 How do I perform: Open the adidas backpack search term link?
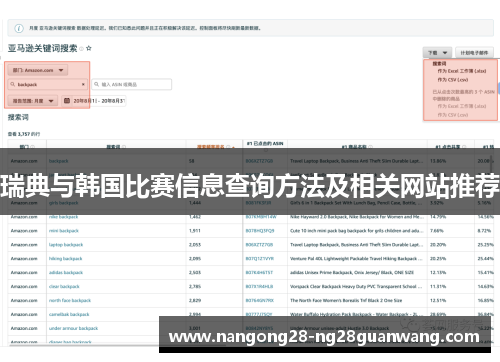click(66, 273)
